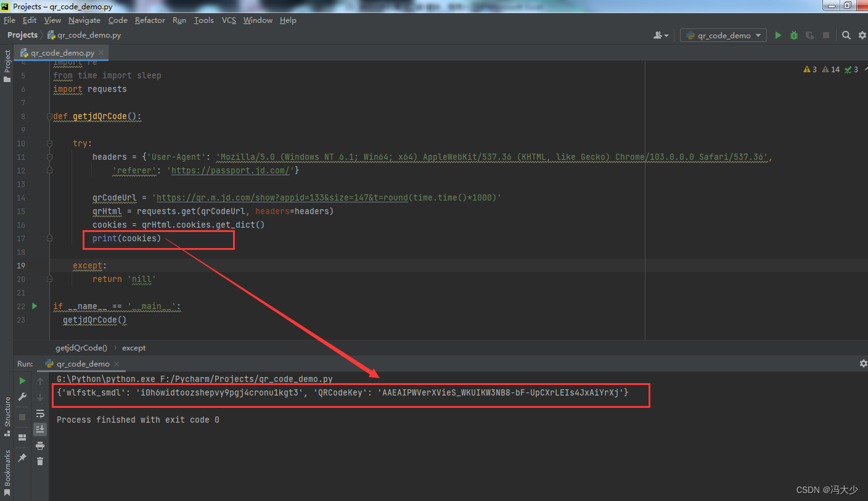The width and height of the screenshot is (868, 501).
Task: Open IDE settings gear in top toolbar
Action: [862, 36]
